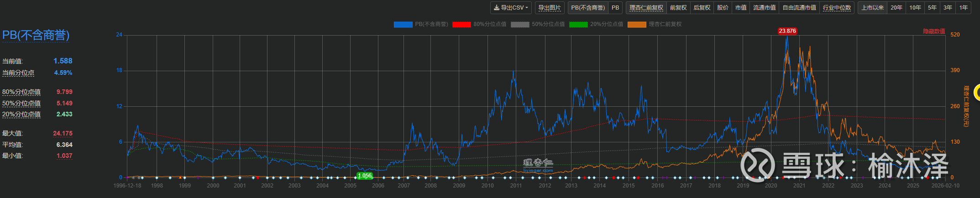This screenshot has height=198, width=980.
Task: Select the 前复权 overlay option
Action: pos(678,8)
